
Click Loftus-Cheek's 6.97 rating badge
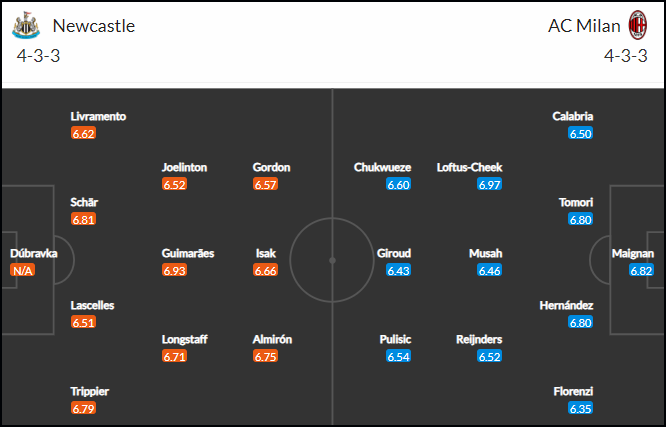click(489, 184)
